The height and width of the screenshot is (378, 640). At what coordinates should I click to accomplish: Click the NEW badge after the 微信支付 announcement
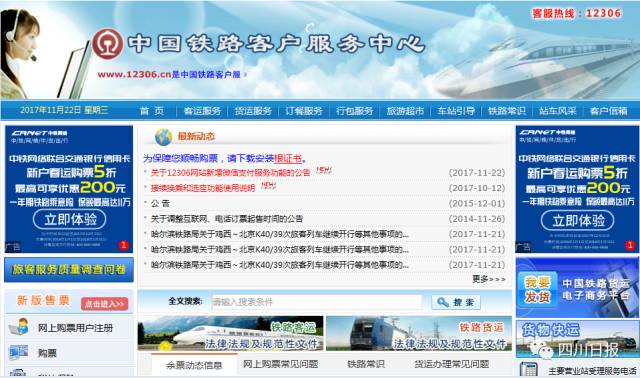click(x=324, y=170)
